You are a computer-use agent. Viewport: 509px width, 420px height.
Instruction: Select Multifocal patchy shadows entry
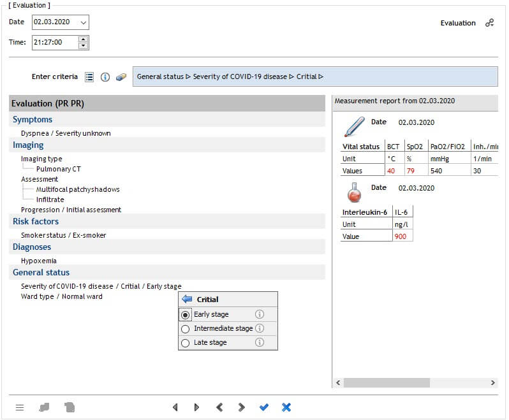click(78, 189)
